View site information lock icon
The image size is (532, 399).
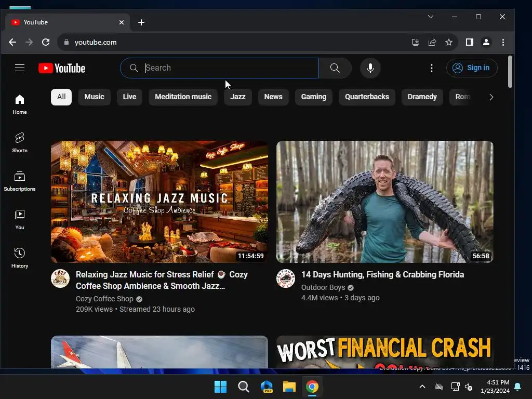tap(66, 42)
